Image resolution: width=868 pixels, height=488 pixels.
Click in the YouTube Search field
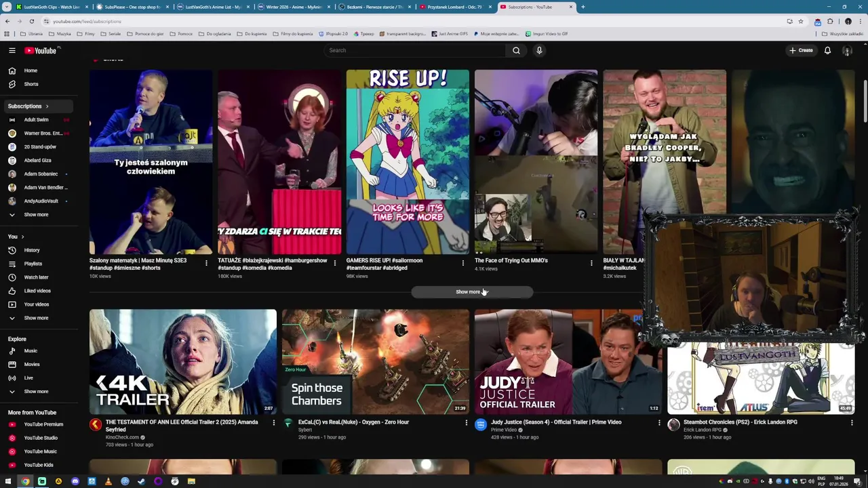click(415, 50)
